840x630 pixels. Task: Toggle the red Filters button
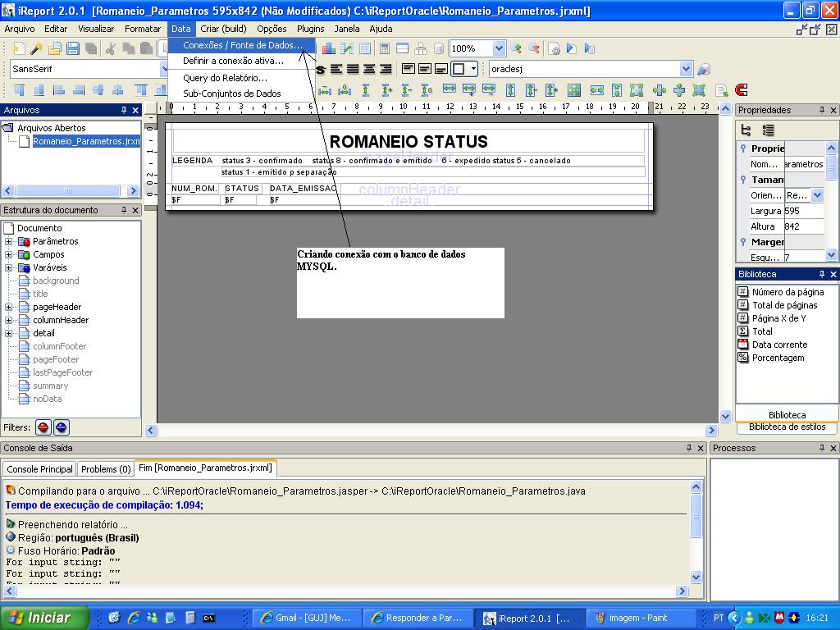43,427
